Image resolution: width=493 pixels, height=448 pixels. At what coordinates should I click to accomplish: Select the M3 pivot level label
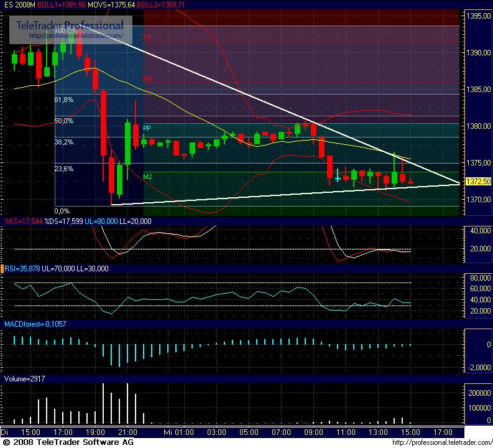pos(147,78)
